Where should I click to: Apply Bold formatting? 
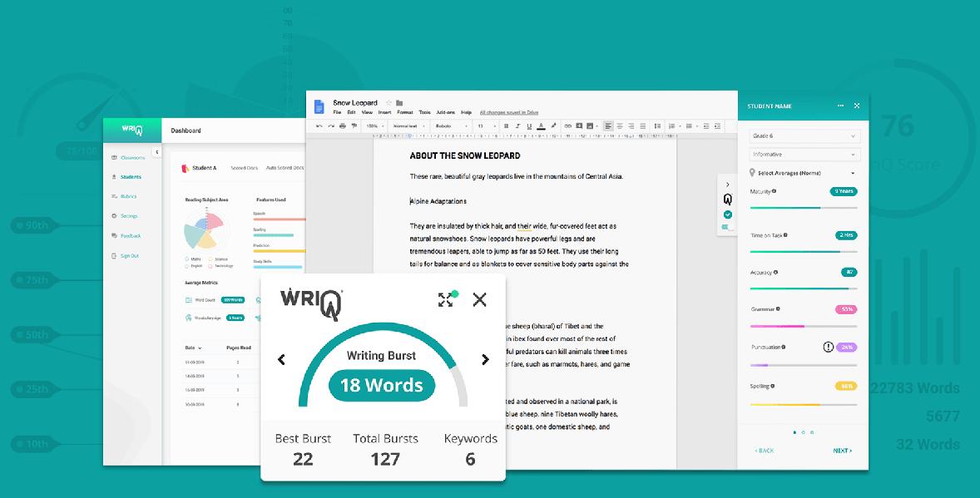(x=507, y=126)
